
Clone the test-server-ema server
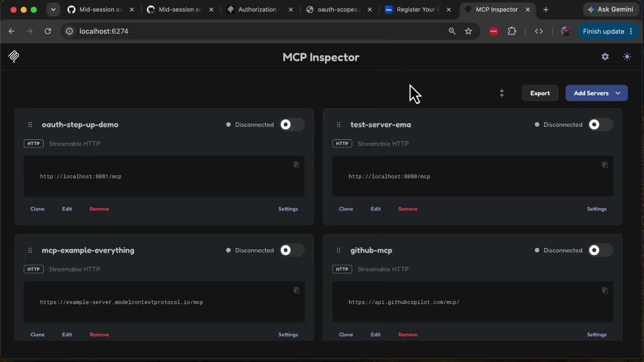(x=346, y=209)
